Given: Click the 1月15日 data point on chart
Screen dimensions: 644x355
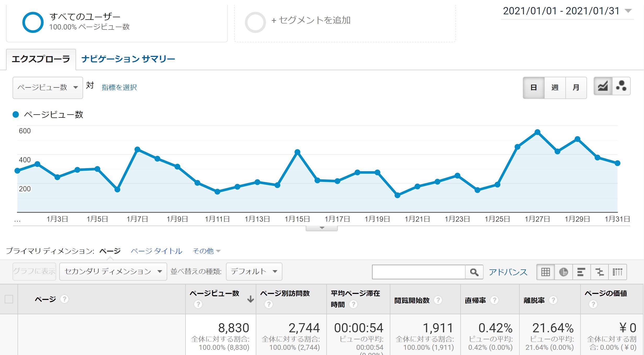Looking at the screenshot, I should pos(297,152).
